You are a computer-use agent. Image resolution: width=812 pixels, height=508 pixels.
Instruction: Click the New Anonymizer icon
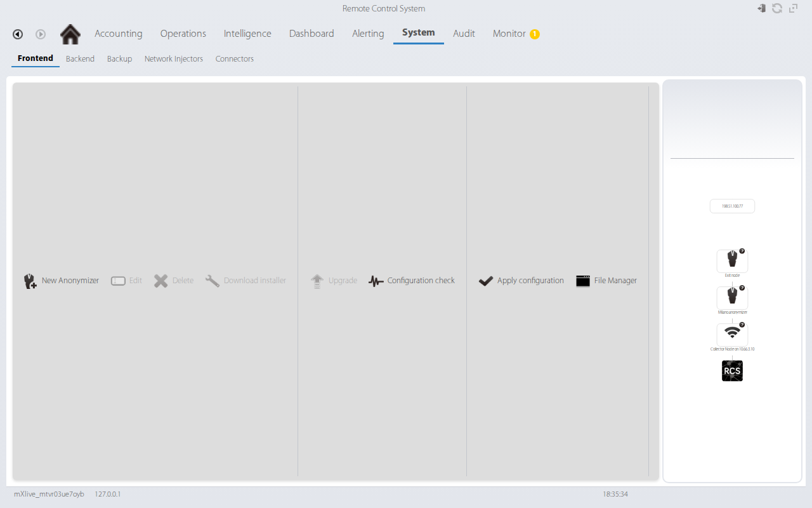[30, 281]
